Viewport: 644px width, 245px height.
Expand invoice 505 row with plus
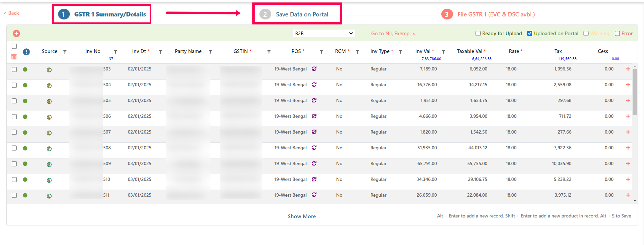pyautogui.click(x=628, y=100)
